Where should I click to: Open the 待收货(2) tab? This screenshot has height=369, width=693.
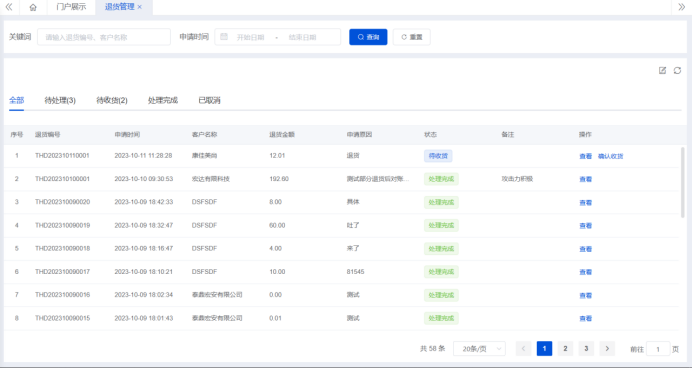(112, 100)
